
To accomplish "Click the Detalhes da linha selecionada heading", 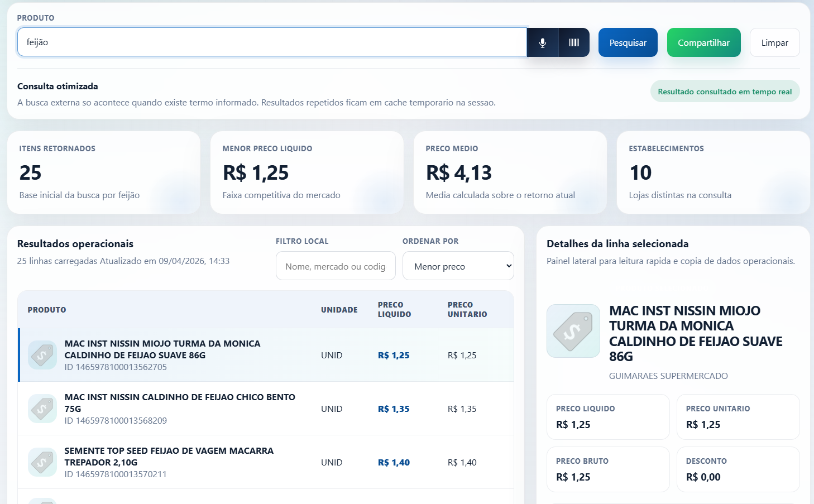I will [617, 244].
